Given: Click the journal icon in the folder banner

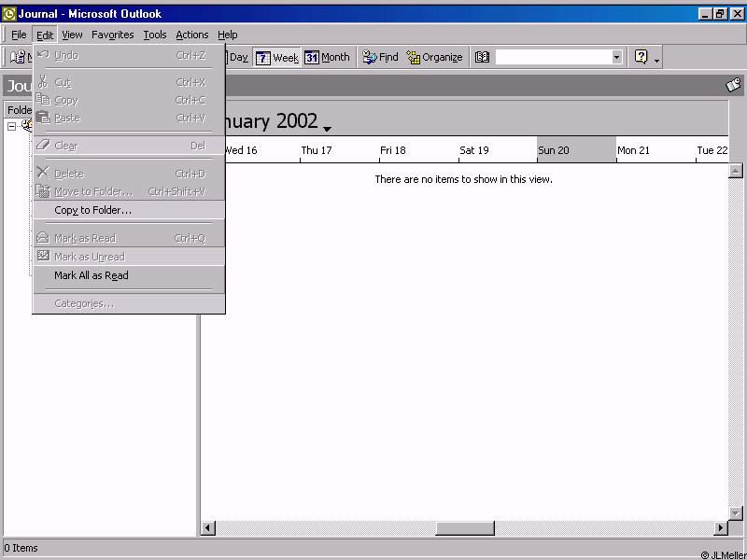Looking at the screenshot, I should pyautogui.click(x=733, y=86).
